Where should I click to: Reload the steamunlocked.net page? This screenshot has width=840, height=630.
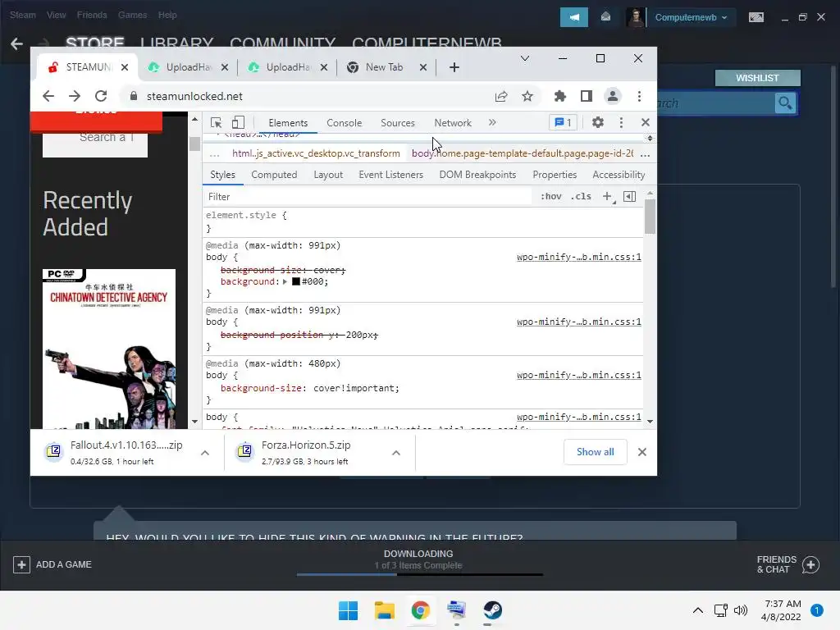tap(101, 96)
